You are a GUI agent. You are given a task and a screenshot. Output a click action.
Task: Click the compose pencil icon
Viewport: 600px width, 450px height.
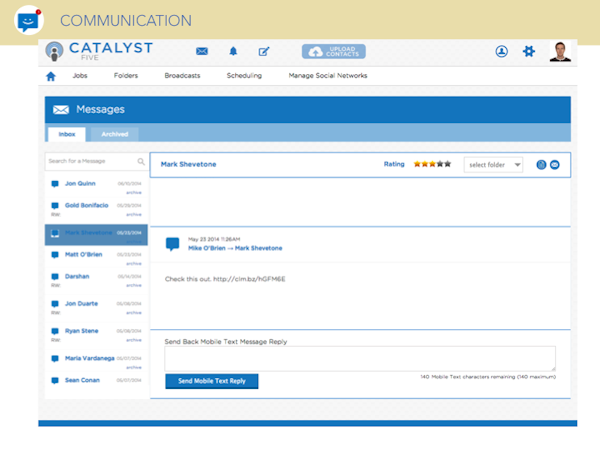pyautogui.click(x=264, y=51)
